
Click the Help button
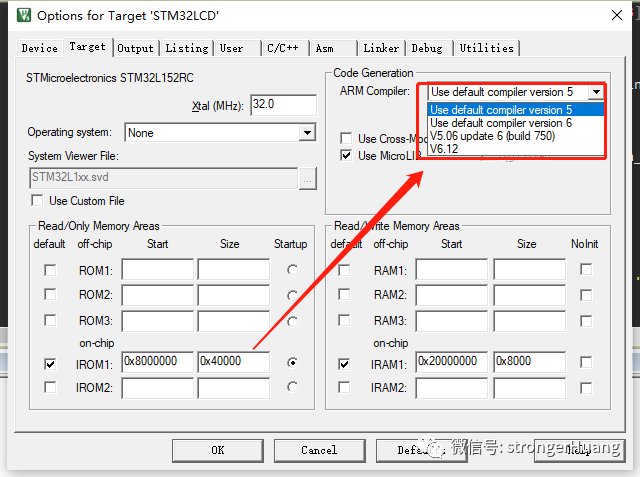click(x=580, y=450)
